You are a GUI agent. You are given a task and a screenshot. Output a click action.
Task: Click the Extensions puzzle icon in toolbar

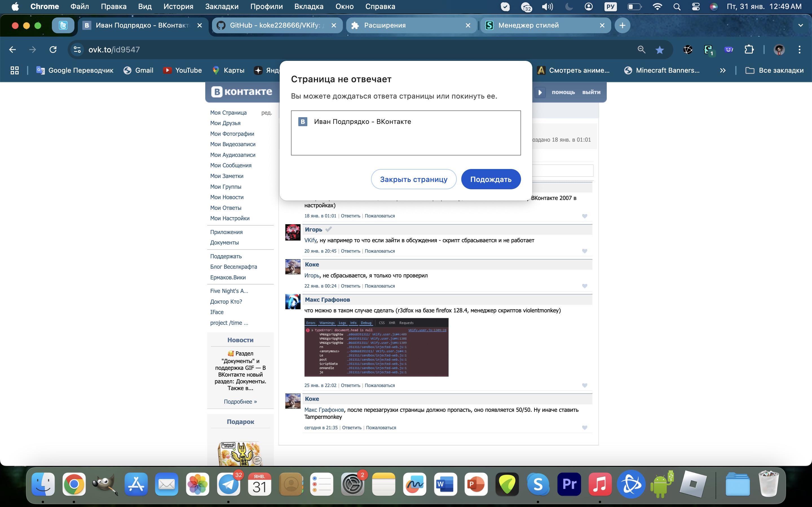(749, 50)
